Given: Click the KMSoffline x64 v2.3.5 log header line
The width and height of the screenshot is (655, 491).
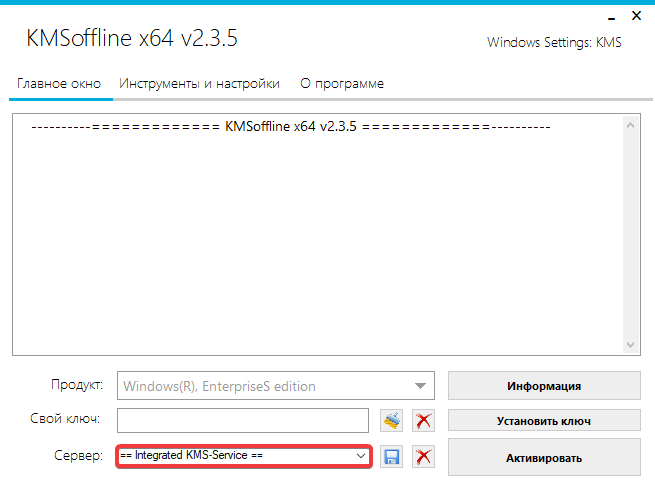Looking at the screenshot, I should [291, 126].
